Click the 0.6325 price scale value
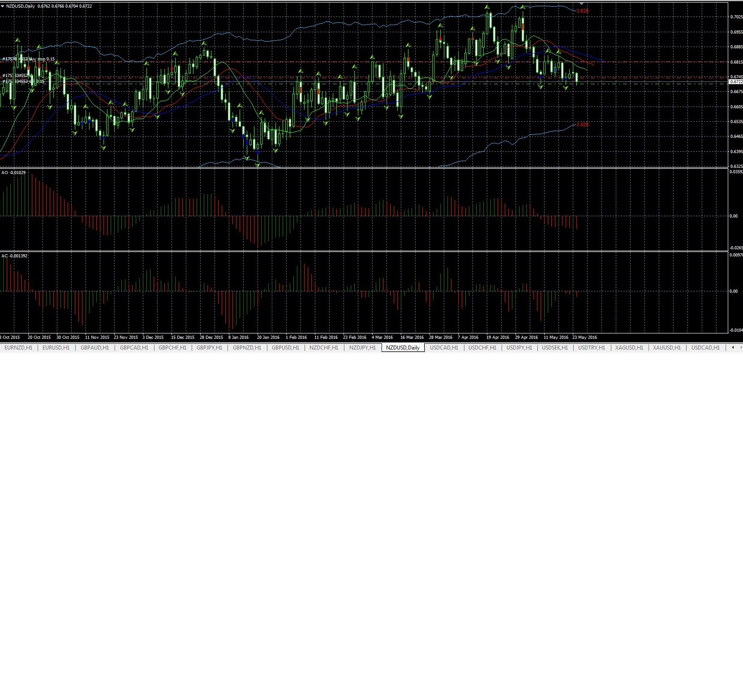Viewport: 743px width, 700px height. (736, 166)
